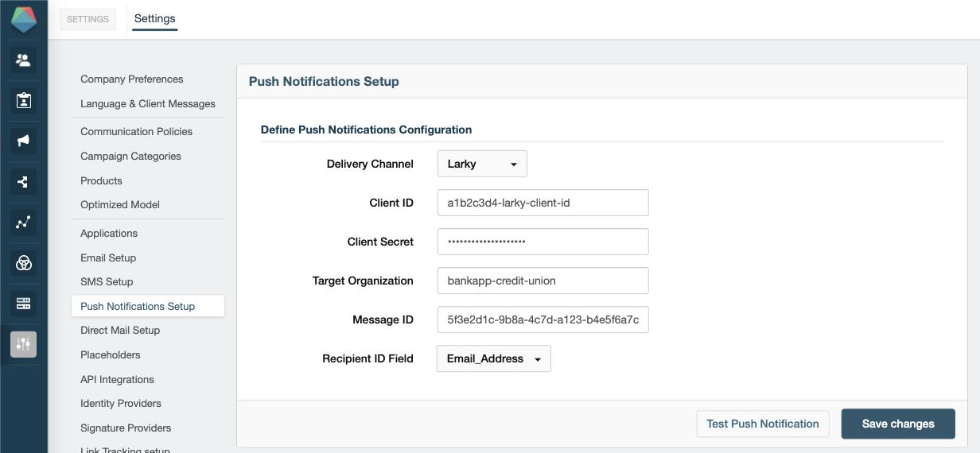Click into the Client ID field
This screenshot has height=453, width=980.
coord(543,203)
